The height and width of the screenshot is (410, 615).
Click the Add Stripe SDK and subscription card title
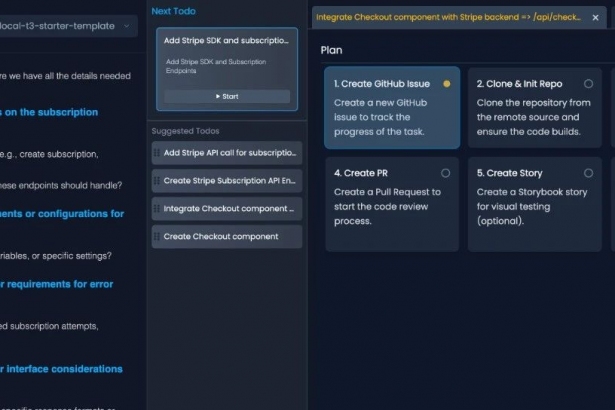coord(226,40)
